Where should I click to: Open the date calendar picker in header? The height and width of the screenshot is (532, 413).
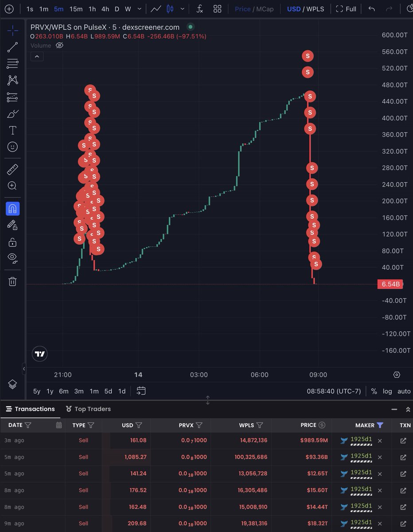coord(58,425)
